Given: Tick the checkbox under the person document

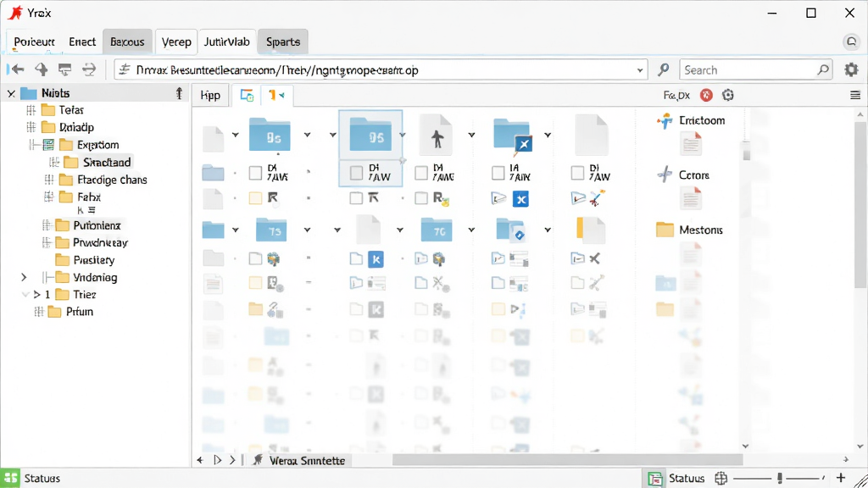Looking at the screenshot, I should tap(421, 173).
